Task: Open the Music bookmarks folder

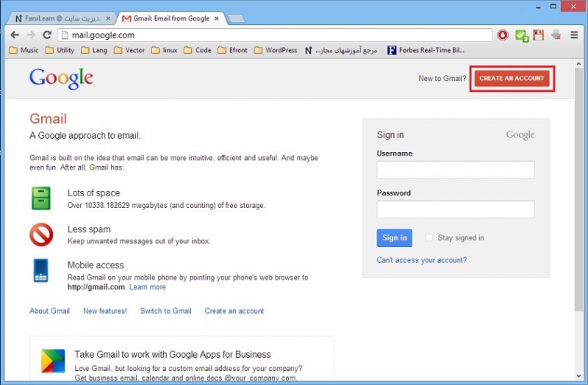Action: coord(24,50)
